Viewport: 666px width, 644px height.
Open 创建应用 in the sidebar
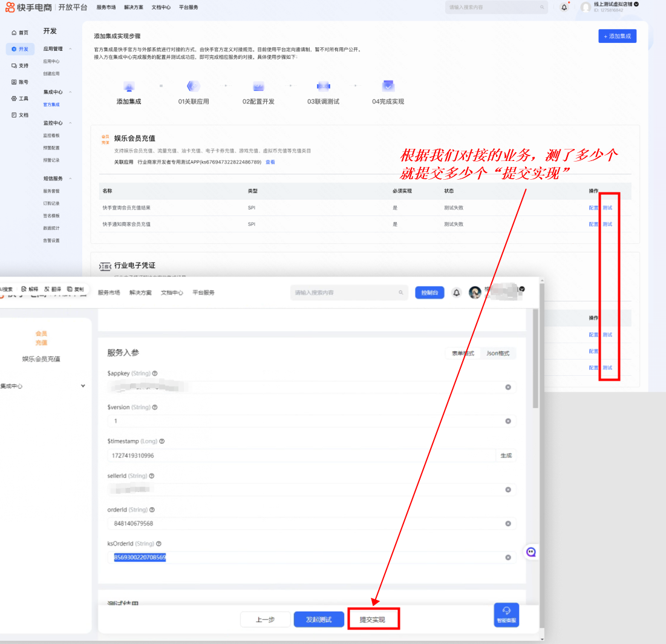click(51, 74)
